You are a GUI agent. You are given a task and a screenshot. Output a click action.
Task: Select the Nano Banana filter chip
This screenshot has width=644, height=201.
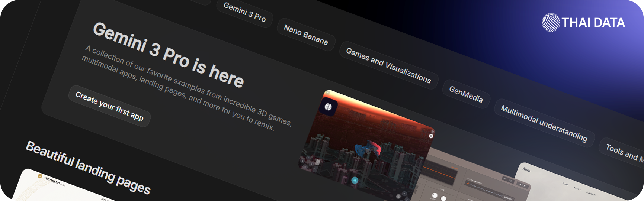click(306, 35)
